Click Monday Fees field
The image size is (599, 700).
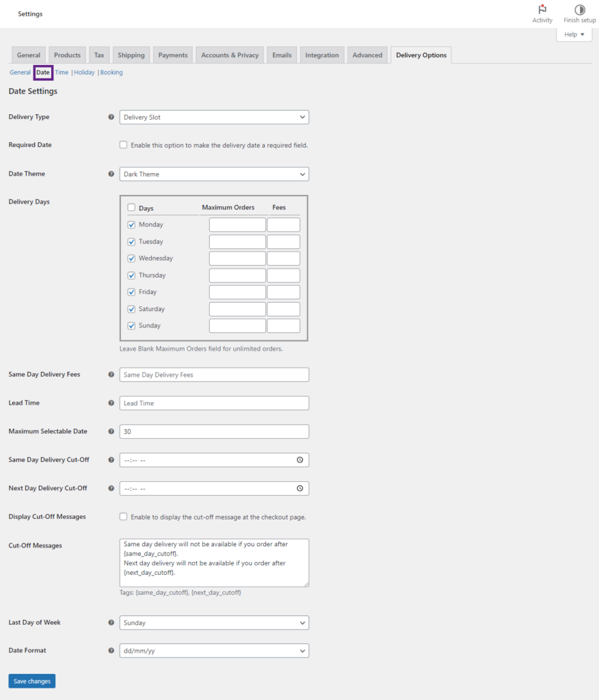(x=283, y=224)
